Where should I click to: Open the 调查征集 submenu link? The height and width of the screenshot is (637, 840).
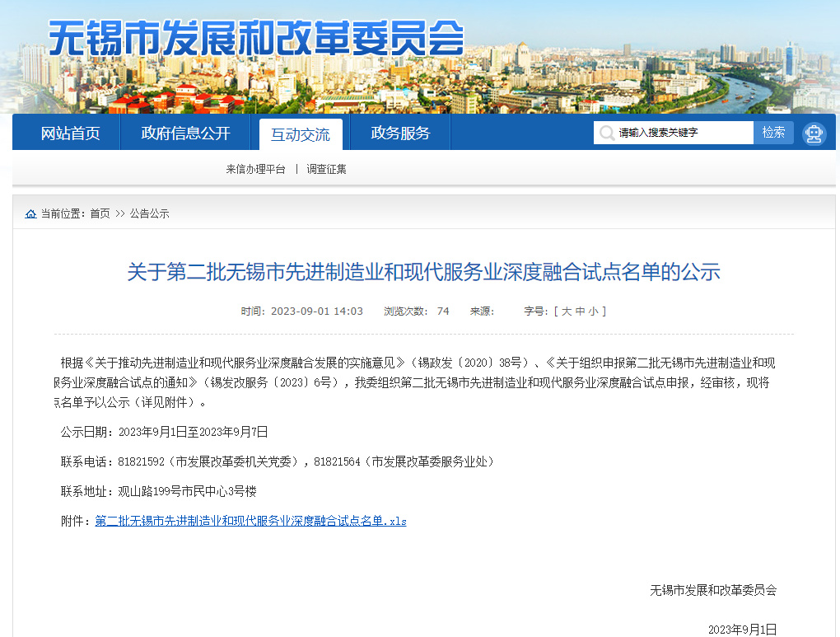click(x=326, y=169)
